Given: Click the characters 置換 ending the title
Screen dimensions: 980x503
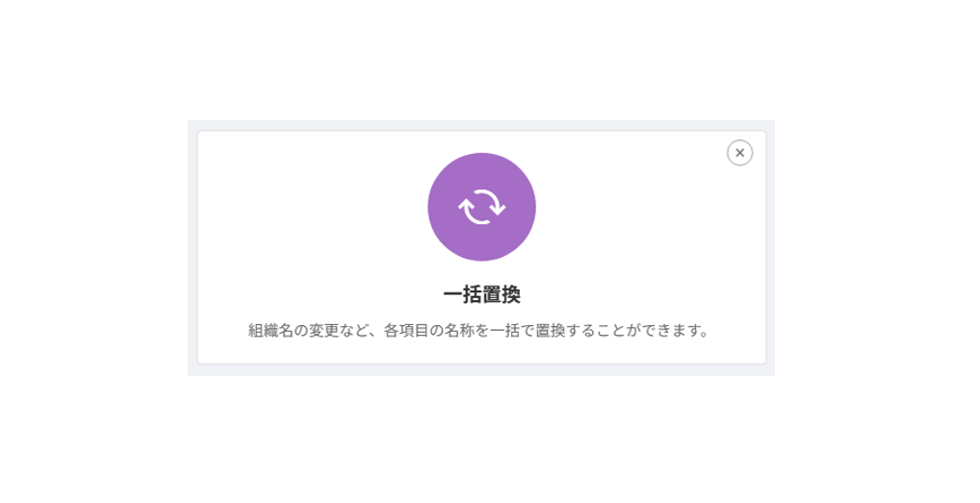Looking at the screenshot, I should click(502, 294).
